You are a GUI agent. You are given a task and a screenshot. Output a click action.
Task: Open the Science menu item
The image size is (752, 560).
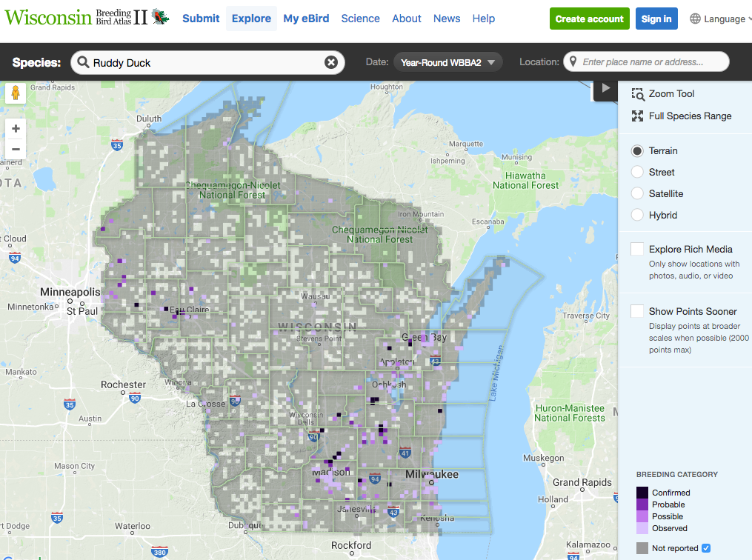tap(360, 19)
